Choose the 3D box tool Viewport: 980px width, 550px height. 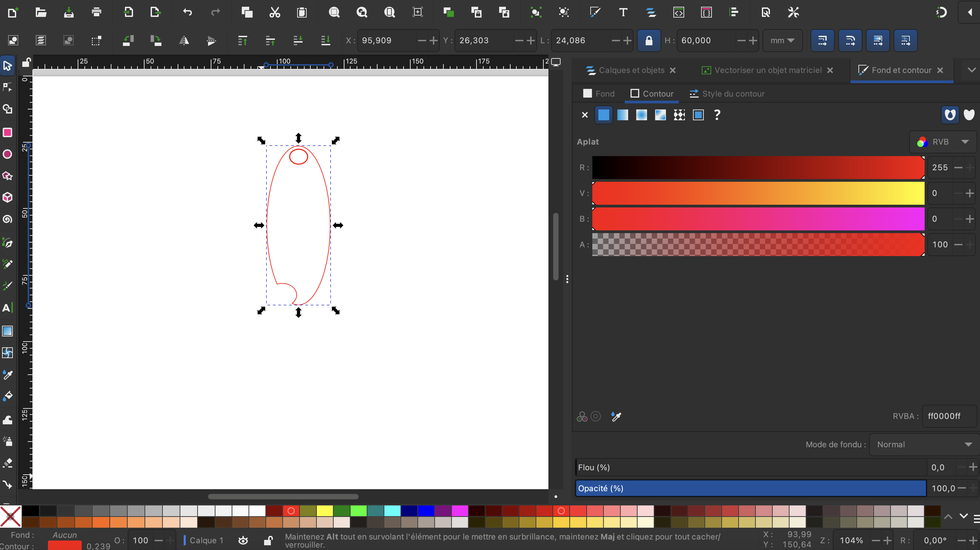8,198
